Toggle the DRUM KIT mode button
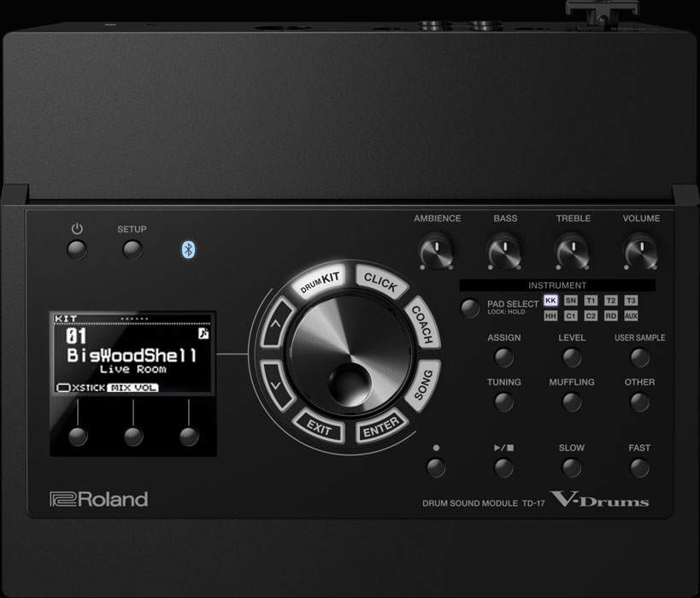Screen dimensions: 700x598 click(320, 281)
